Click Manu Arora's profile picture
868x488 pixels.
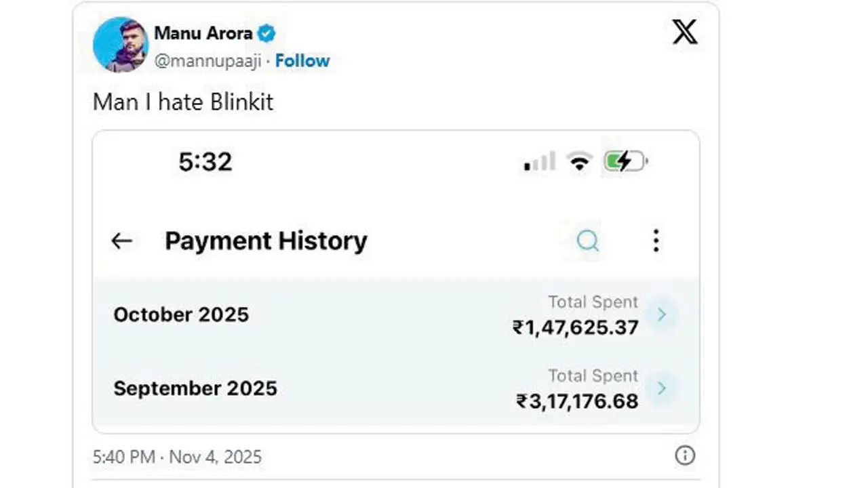[121, 44]
